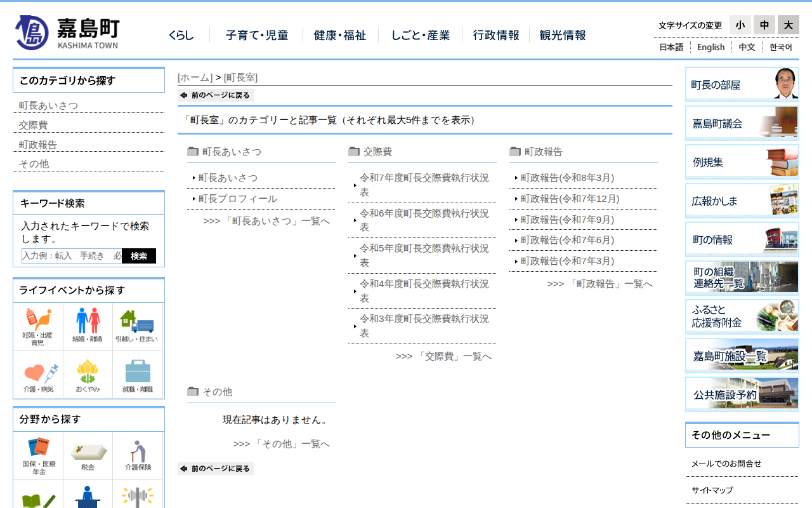This screenshot has width=812, height=508.
Task: Open 令和3年度町長交際費執行状況表 link
Action: point(424,326)
